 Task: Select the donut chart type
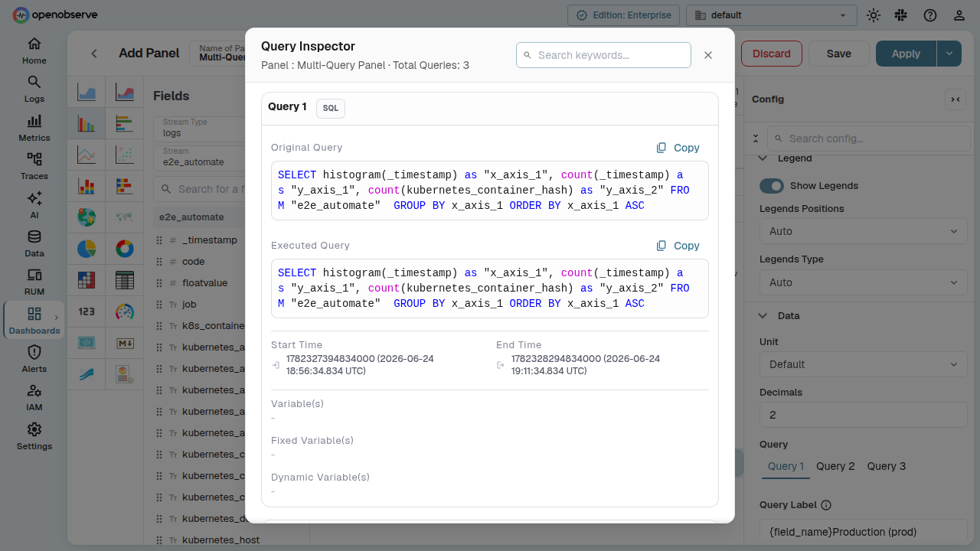(x=125, y=249)
